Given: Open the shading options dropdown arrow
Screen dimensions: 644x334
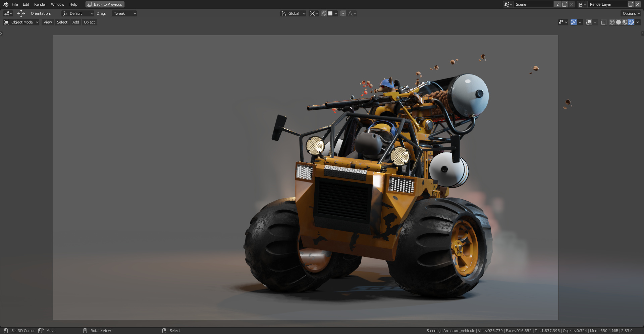Looking at the screenshot, I should [x=638, y=22].
